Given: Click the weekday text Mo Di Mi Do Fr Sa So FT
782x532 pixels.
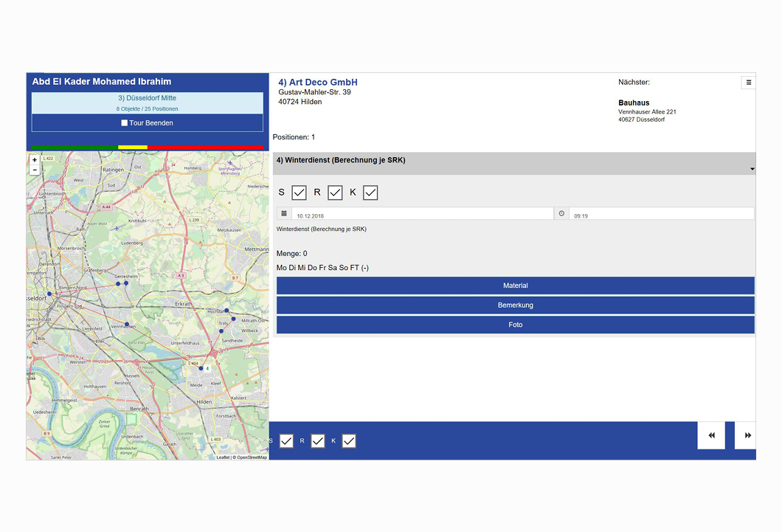Looking at the screenshot, I should (x=318, y=268).
